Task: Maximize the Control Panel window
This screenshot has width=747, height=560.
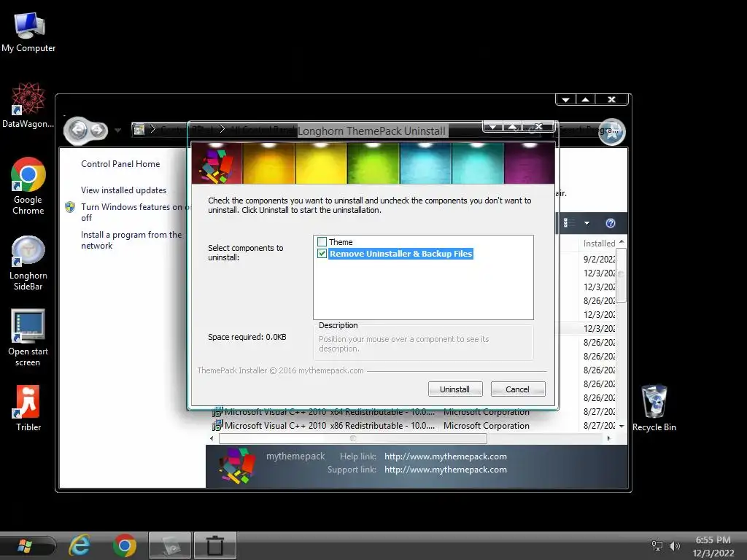Action: (x=586, y=99)
